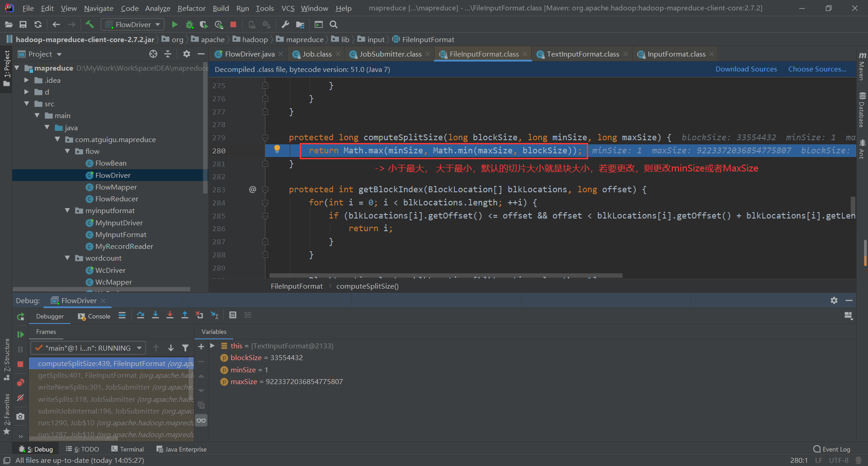This screenshot has width=868, height=466.
Task: Open Settings wrench icon in toolbar
Action: click(285, 24)
